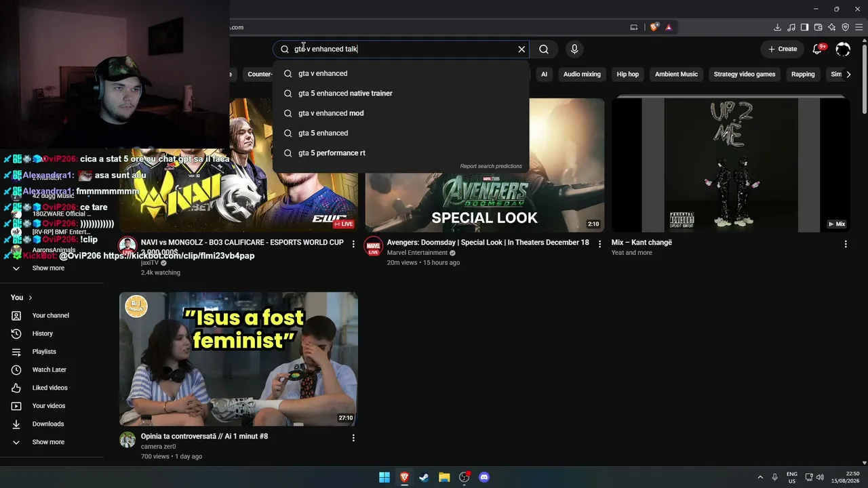Viewport: 868px width, 488px height.
Task: Click the install app icon in address bar
Action: [634, 27]
